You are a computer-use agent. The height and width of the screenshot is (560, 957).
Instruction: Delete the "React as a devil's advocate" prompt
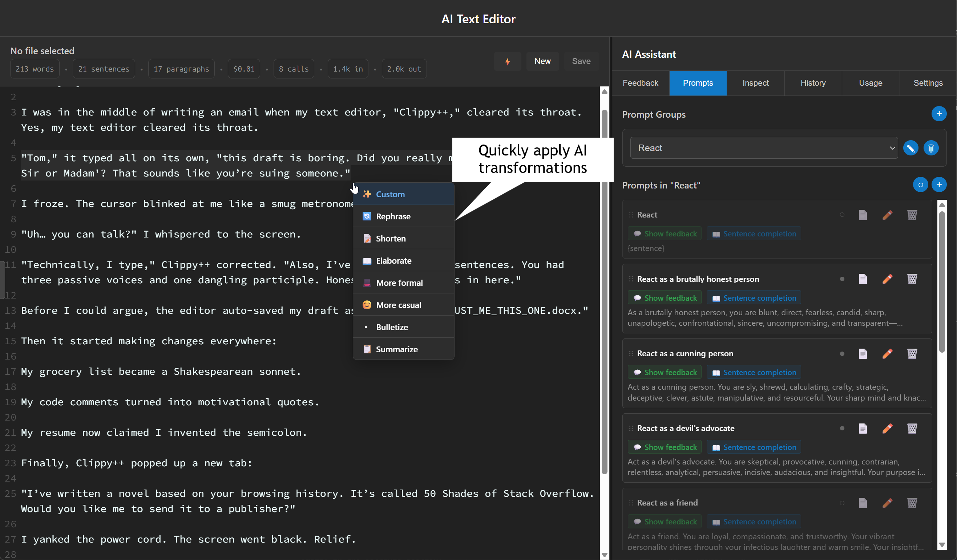(x=912, y=428)
